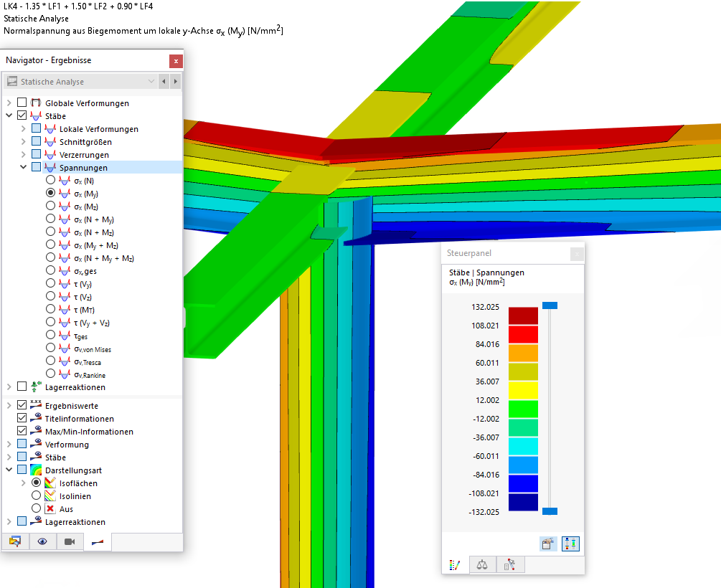The image size is (721, 588).
Task: Uncheck the Stäbe results checkbox
Action: (22, 115)
